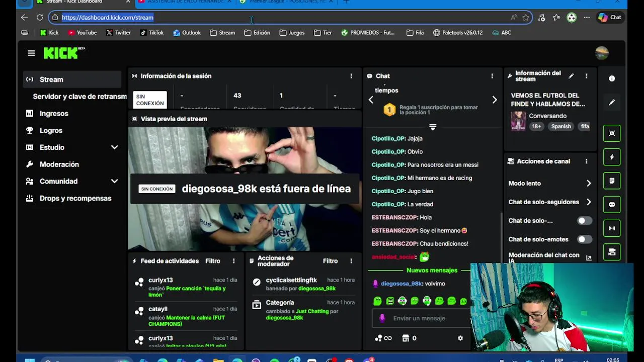The height and width of the screenshot is (362, 644).
Task: Toggle the moderator actions note icon in right rail
Action: [x=612, y=180]
